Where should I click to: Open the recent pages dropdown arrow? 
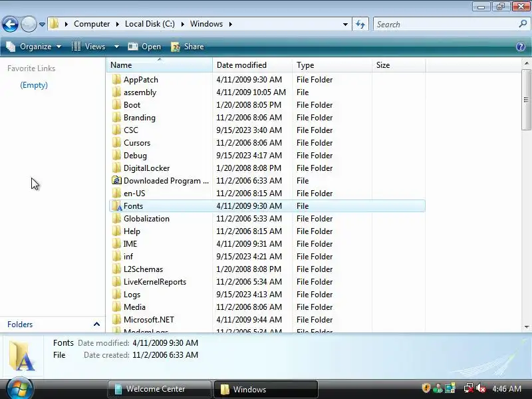(42, 25)
